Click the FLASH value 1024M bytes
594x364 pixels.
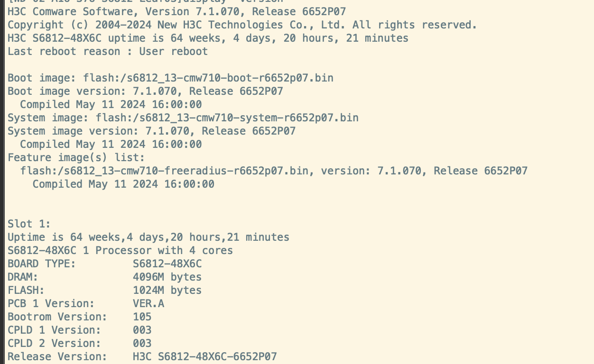pyautogui.click(x=167, y=290)
